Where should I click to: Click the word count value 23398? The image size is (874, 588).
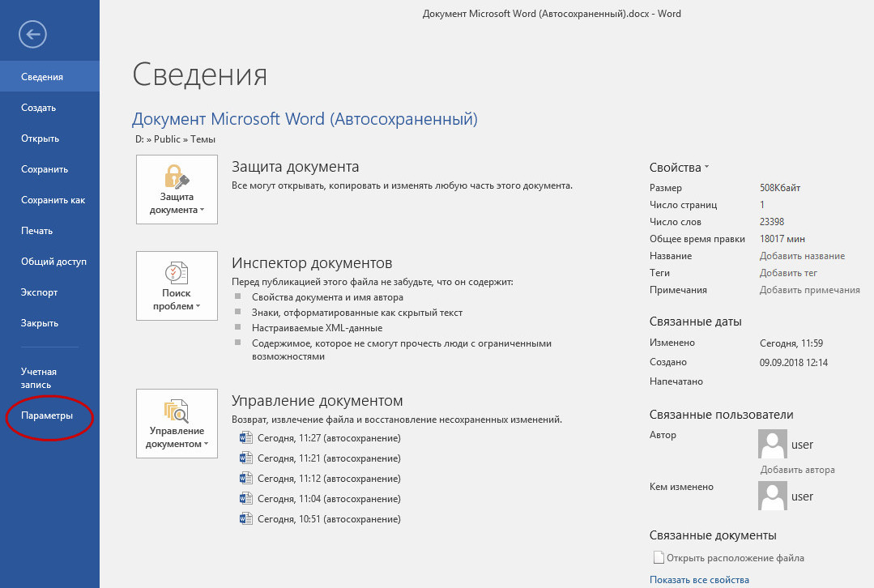(x=772, y=222)
